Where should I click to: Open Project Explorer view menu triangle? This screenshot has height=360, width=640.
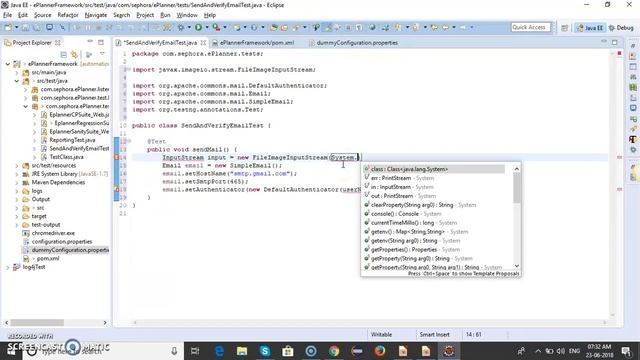pos(102,54)
